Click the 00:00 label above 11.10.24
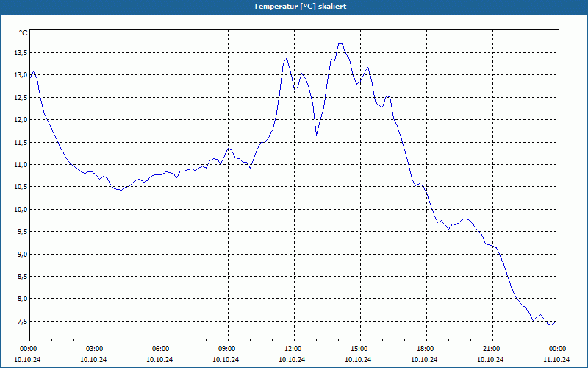Viewport: 588px width, 368px height. click(557, 349)
